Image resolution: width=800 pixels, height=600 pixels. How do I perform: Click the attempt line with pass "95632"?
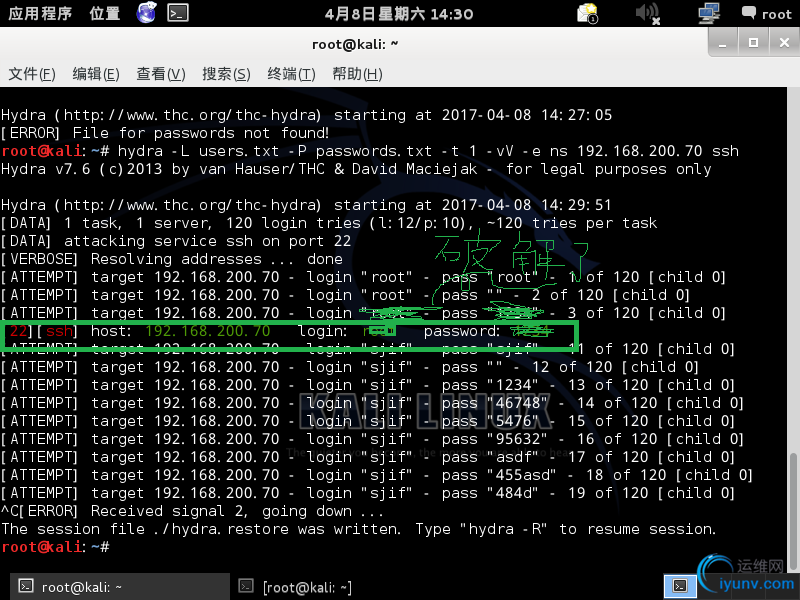372,439
